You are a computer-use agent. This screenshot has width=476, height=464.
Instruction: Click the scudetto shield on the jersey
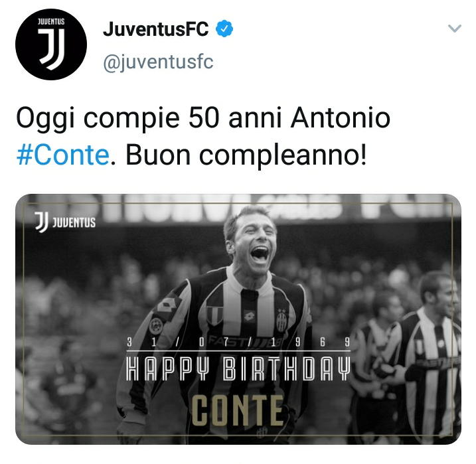point(215,315)
